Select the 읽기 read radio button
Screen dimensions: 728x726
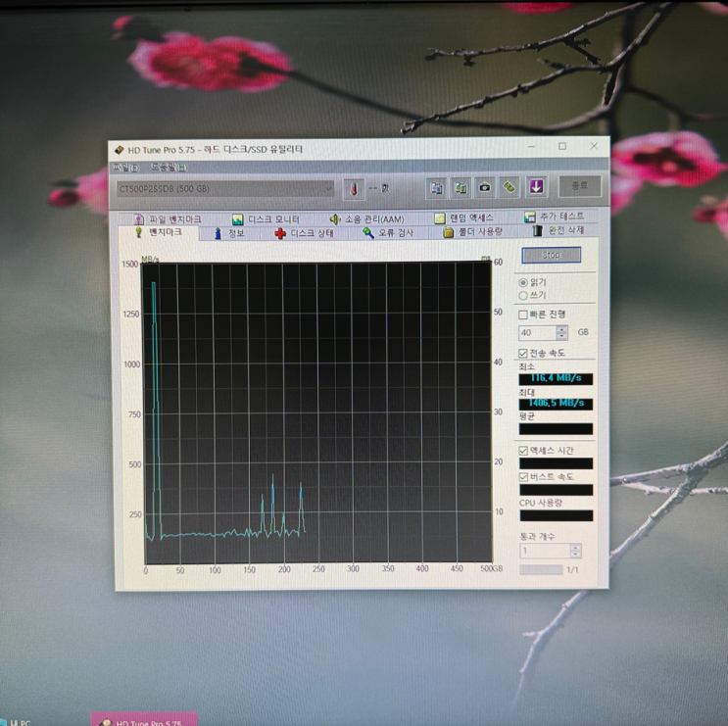click(523, 282)
